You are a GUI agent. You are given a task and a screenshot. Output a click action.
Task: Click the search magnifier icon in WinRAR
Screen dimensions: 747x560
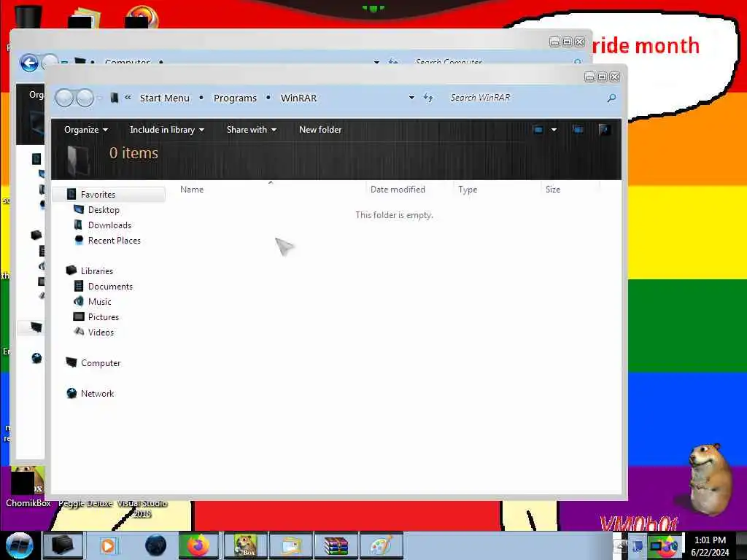pos(611,98)
